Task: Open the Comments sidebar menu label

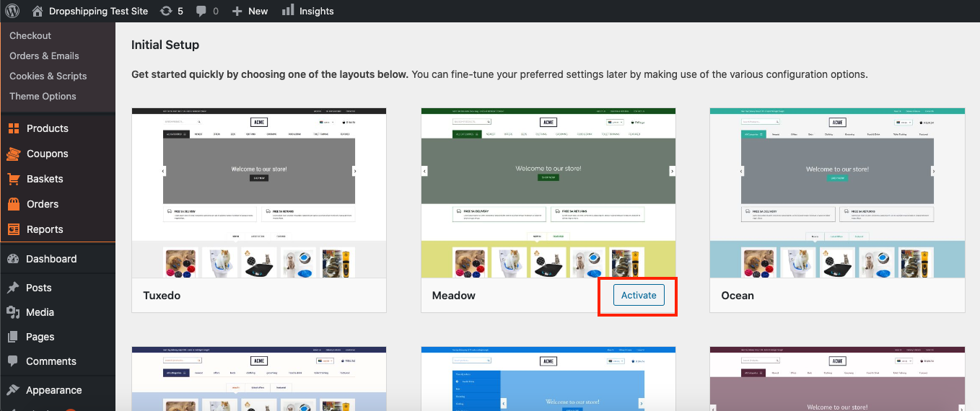Action: tap(51, 361)
